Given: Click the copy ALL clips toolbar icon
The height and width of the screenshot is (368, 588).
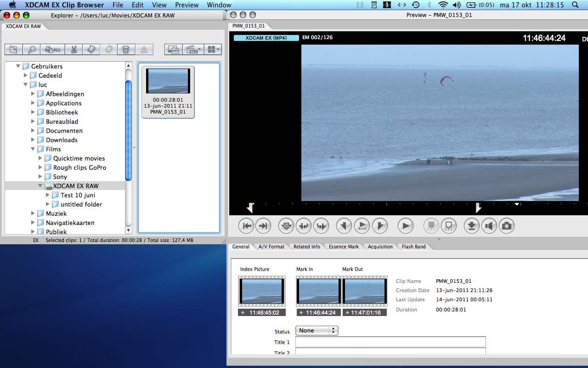Looking at the screenshot, I should tap(53, 49).
